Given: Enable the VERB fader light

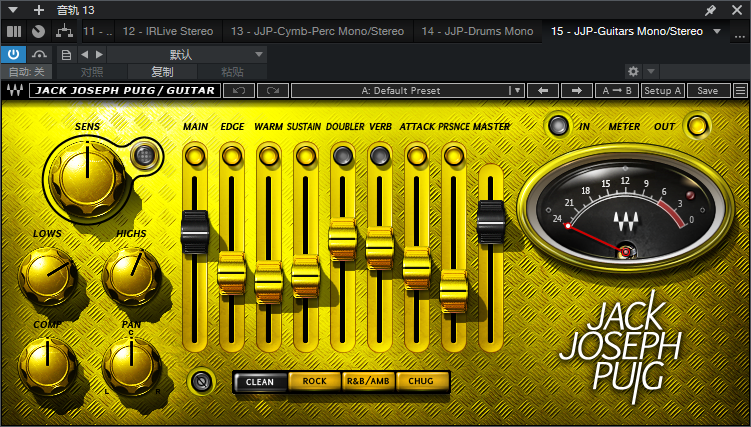Looking at the screenshot, I should point(380,156).
